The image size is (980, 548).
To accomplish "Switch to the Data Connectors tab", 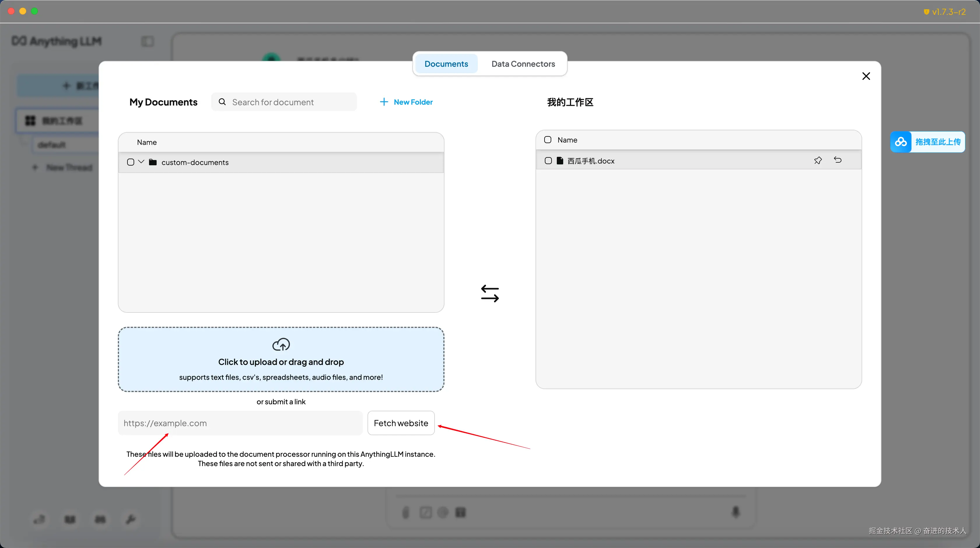I will click(523, 64).
